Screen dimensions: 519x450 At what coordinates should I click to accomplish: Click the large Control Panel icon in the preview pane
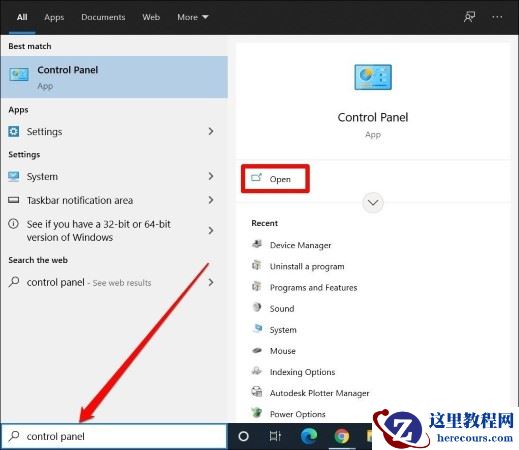click(373, 77)
